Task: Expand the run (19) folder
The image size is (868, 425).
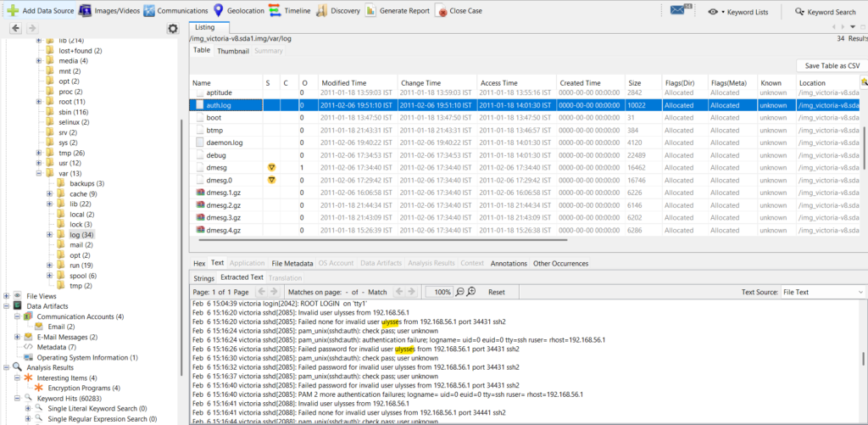Action: coord(49,266)
